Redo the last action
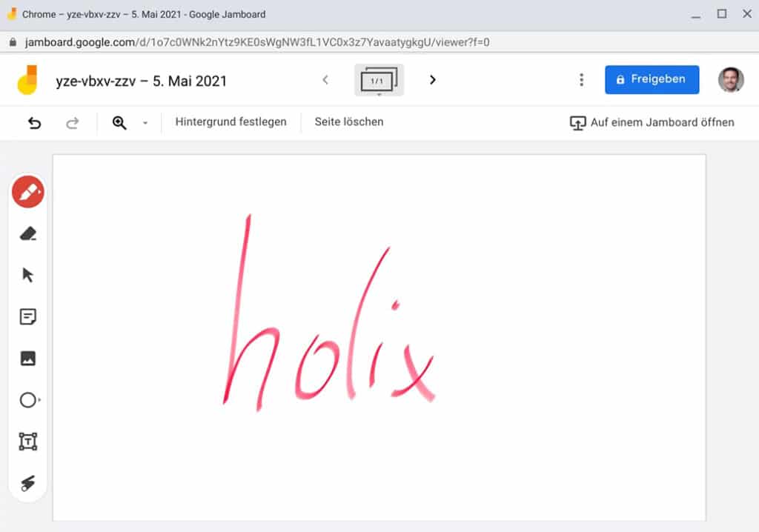The width and height of the screenshot is (759, 532). 72,122
